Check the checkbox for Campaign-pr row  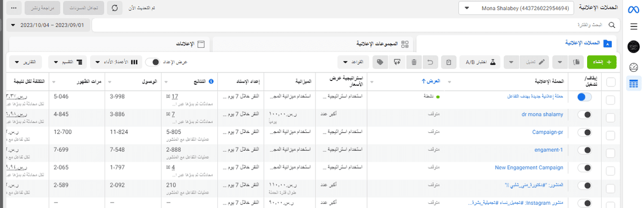tap(610, 135)
